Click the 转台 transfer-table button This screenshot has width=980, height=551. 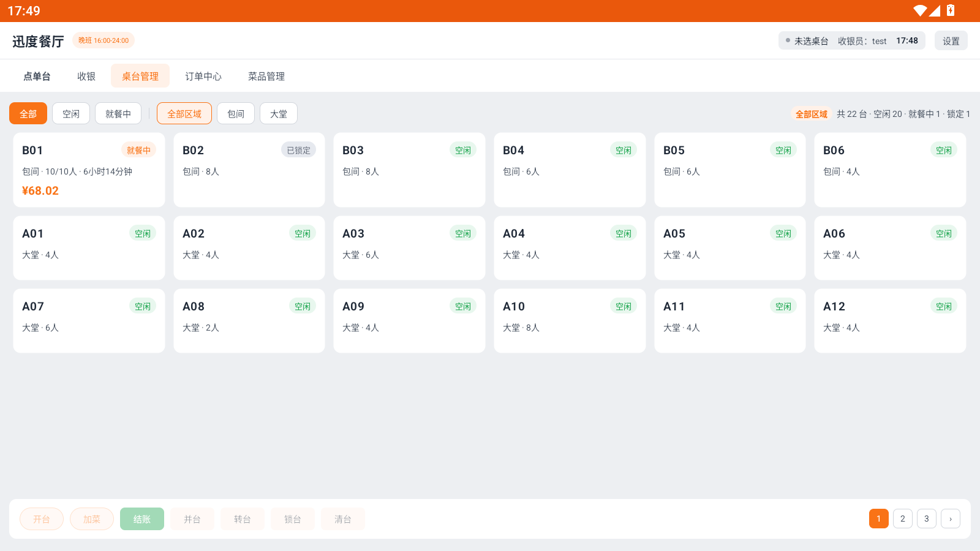pos(243,519)
